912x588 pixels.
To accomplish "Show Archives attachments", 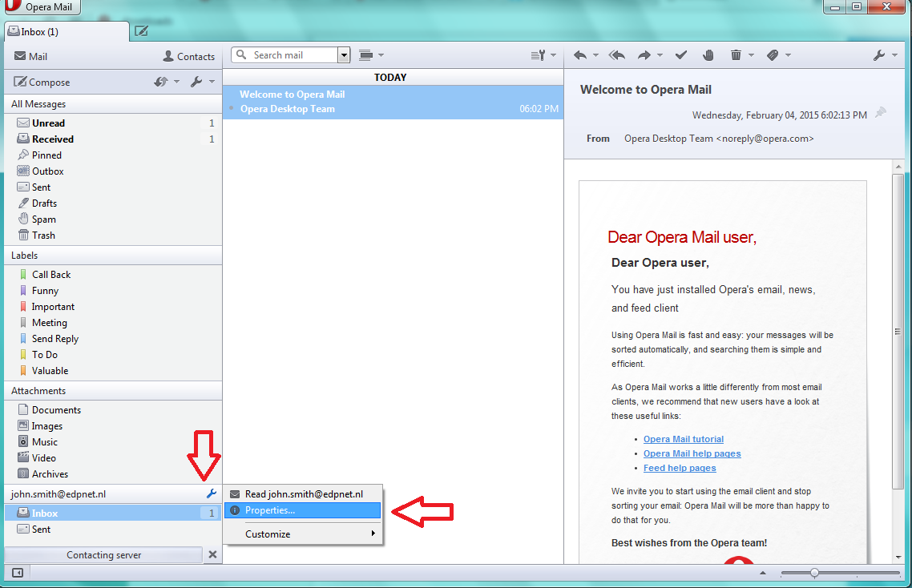I will [114, 474].
